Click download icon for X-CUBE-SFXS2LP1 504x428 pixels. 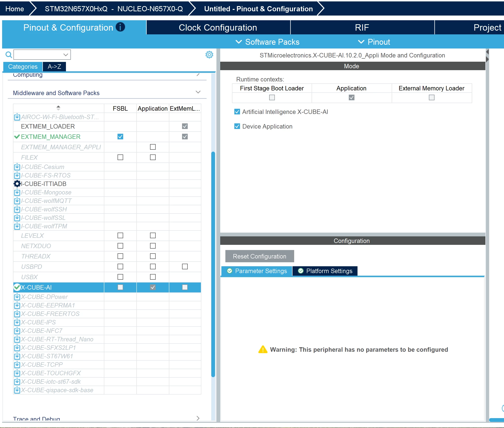[17, 348]
